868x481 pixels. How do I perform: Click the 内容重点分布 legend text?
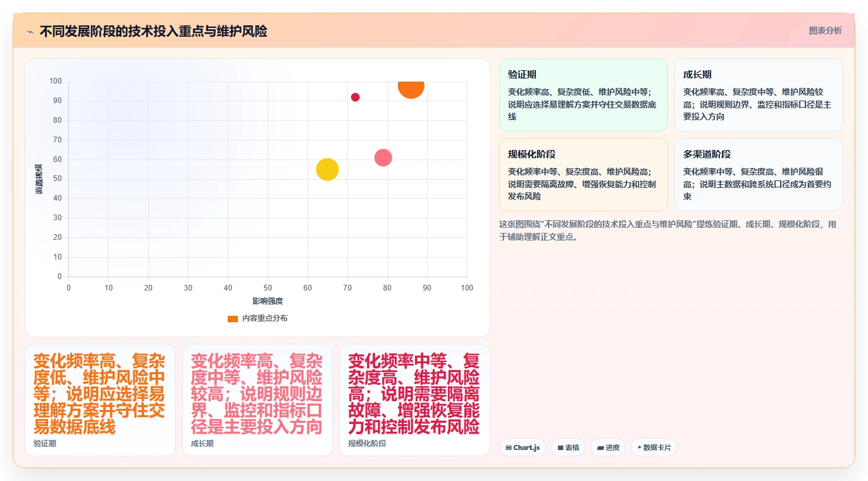(x=264, y=318)
